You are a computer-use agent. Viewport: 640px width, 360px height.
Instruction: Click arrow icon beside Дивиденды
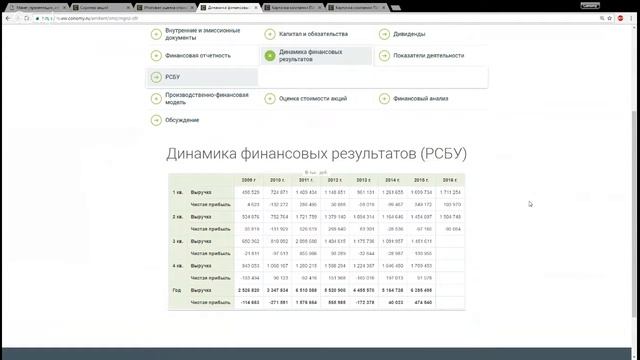point(384,34)
